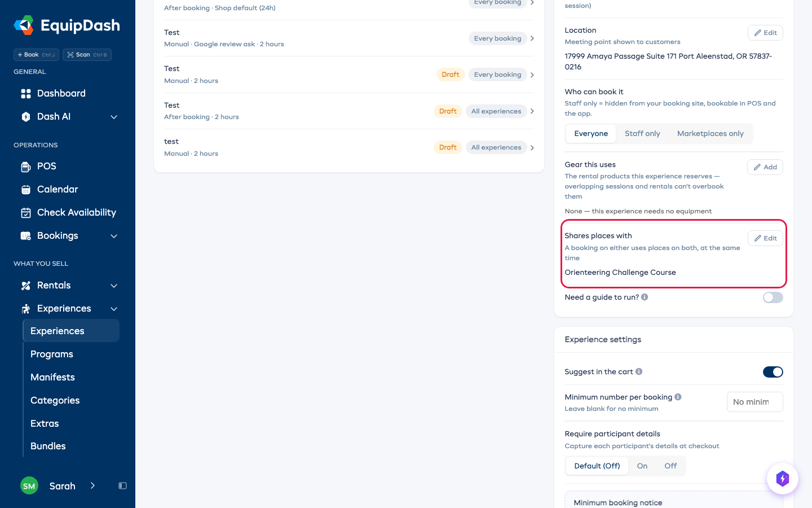Click the Dash AI hexagon icon
The width and height of the screenshot is (812, 508).
(x=26, y=117)
